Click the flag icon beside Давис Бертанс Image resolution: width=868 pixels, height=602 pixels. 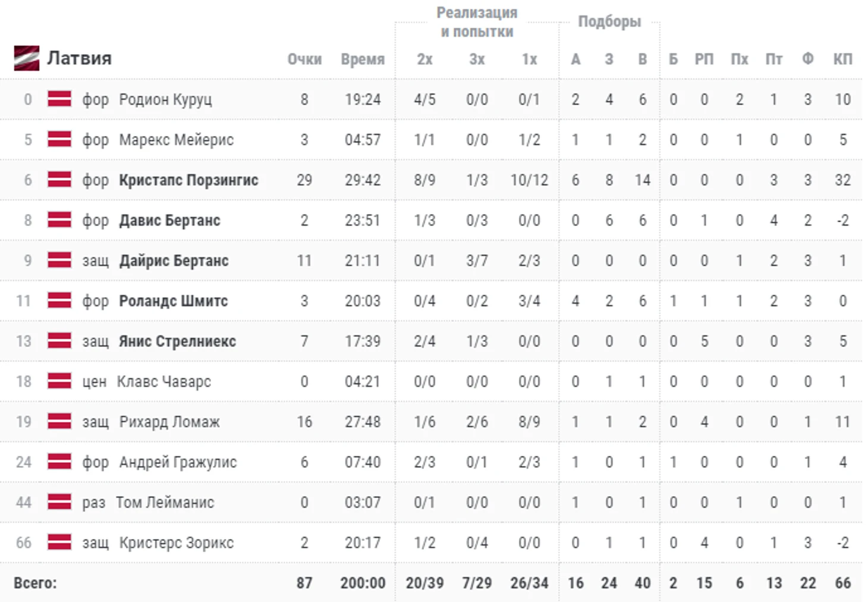[x=59, y=220]
